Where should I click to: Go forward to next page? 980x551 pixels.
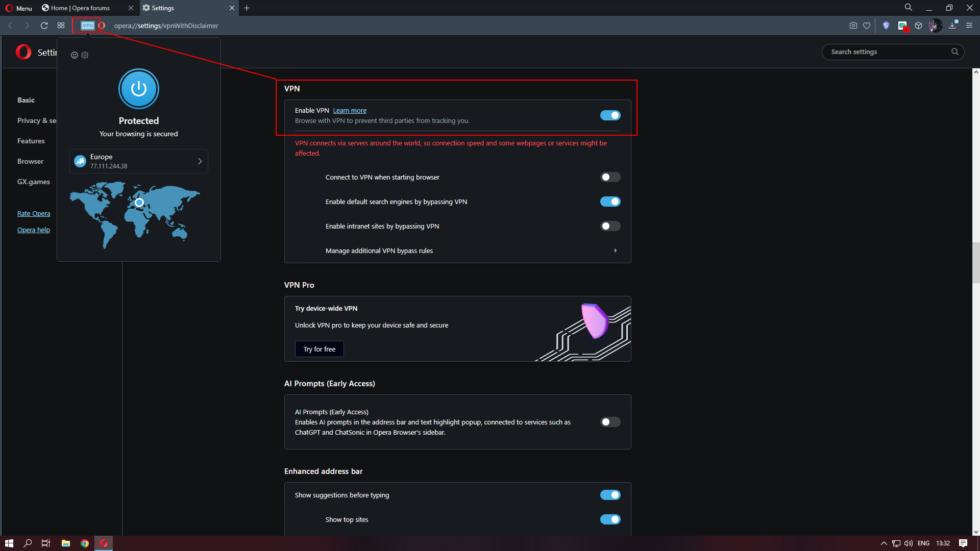pyautogui.click(x=27, y=26)
